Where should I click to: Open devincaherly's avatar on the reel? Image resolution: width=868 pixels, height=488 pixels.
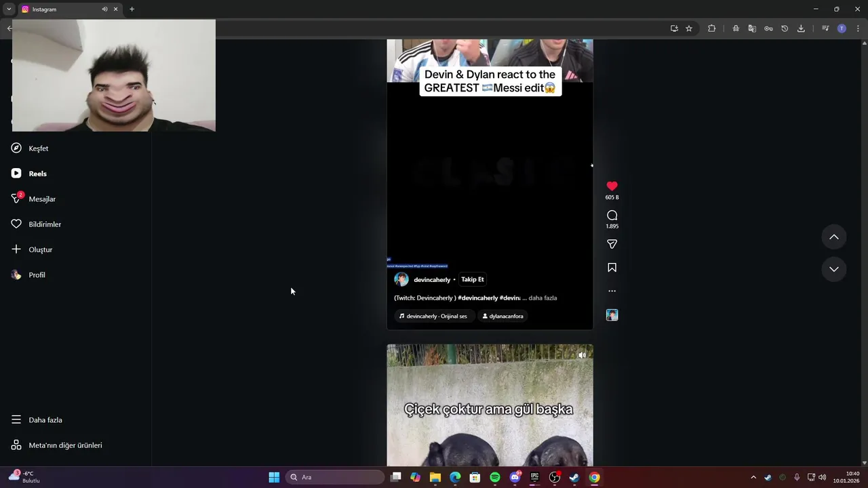tap(401, 279)
